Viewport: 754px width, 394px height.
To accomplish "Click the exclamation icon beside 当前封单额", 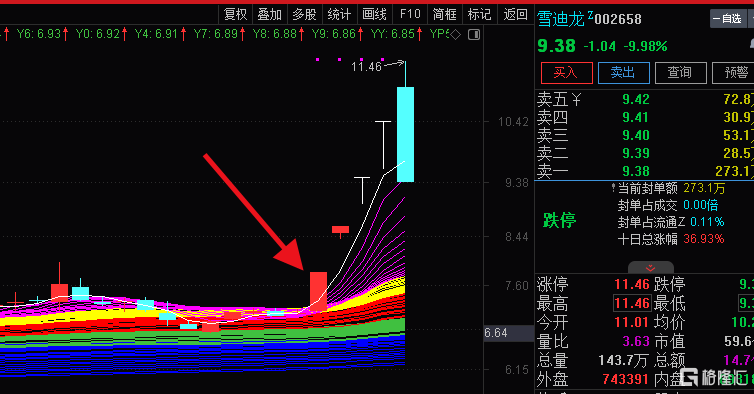I will (x=613, y=187).
